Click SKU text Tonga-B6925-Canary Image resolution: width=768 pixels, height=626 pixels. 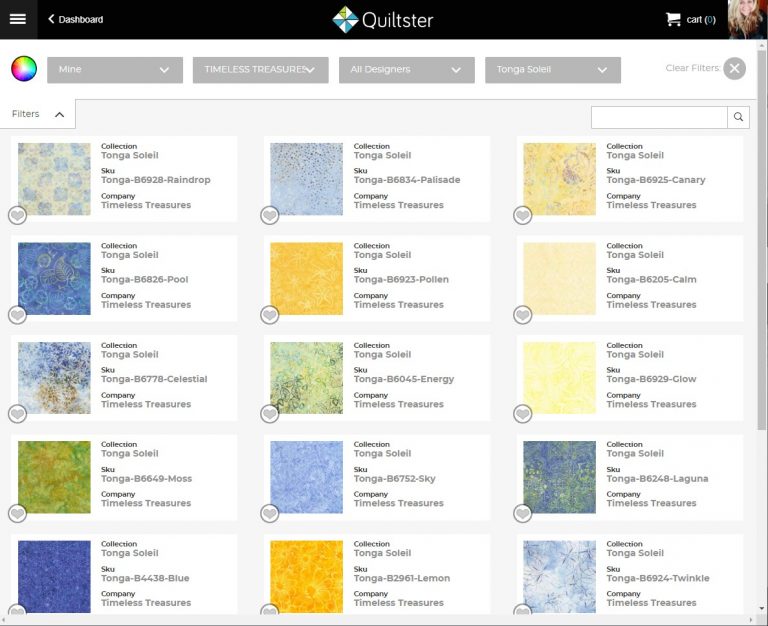656,180
